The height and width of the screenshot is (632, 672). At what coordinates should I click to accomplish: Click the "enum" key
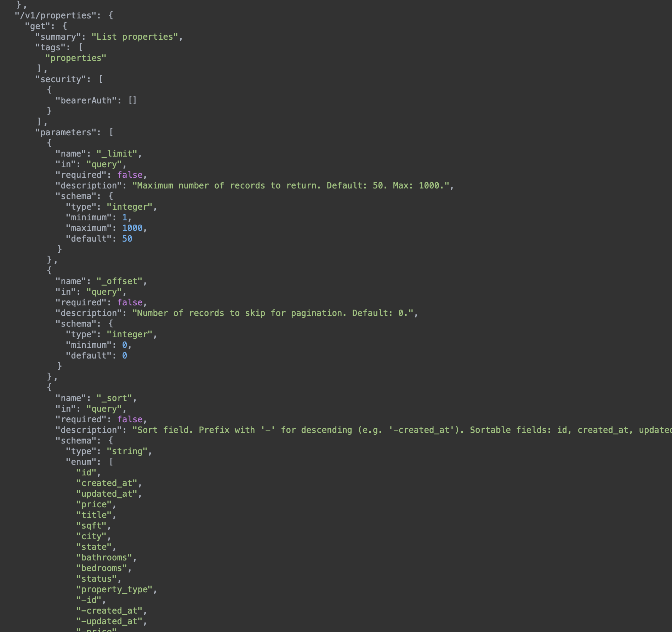point(81,462)
